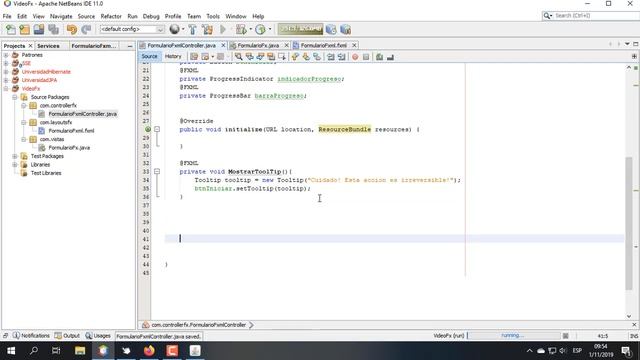The height and width of the screenshot is (360, 640).
Task: Click the Clean and Build Project icon
Action: pyautogui.click(x=207, y=29)
